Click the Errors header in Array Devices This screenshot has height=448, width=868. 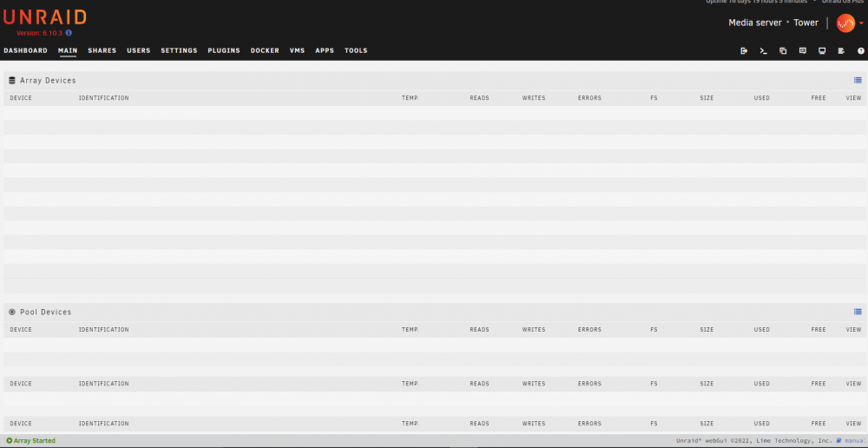(x=589, y=98)
